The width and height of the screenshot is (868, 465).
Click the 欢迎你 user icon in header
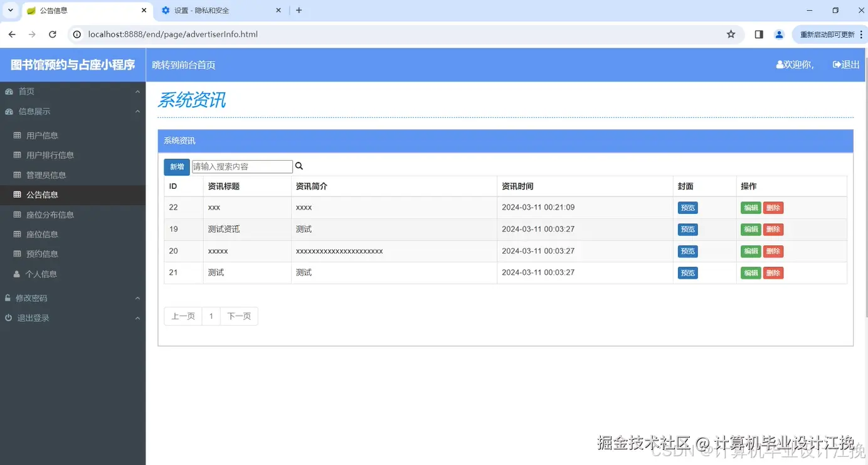click(x=780, y=65)
